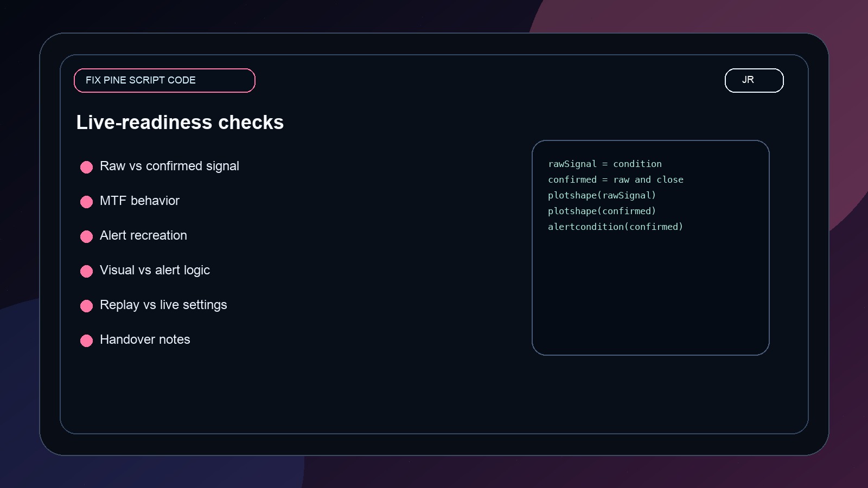Select the rawSignal = condition line
868x488 pixels.
(x=604, y=164)
